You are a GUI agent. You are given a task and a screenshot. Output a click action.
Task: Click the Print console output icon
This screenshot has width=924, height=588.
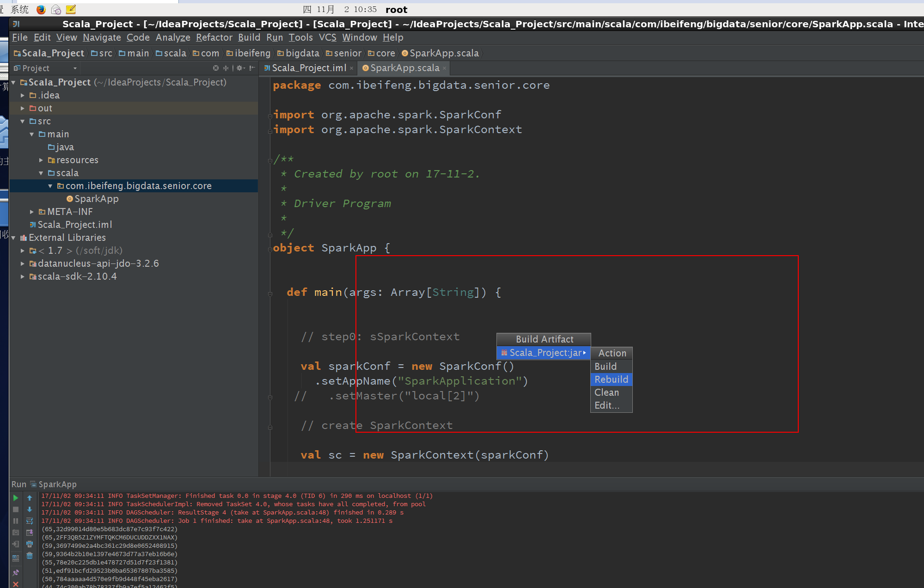(30, 544)
